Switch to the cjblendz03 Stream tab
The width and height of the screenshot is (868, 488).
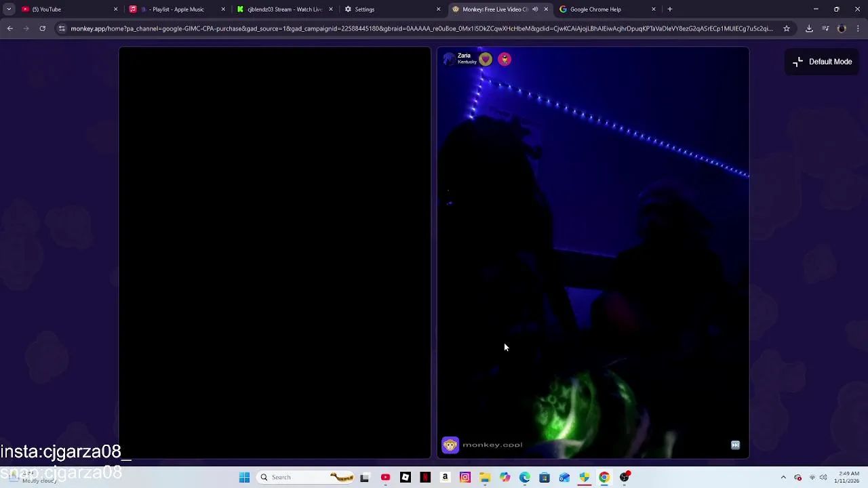284,9
